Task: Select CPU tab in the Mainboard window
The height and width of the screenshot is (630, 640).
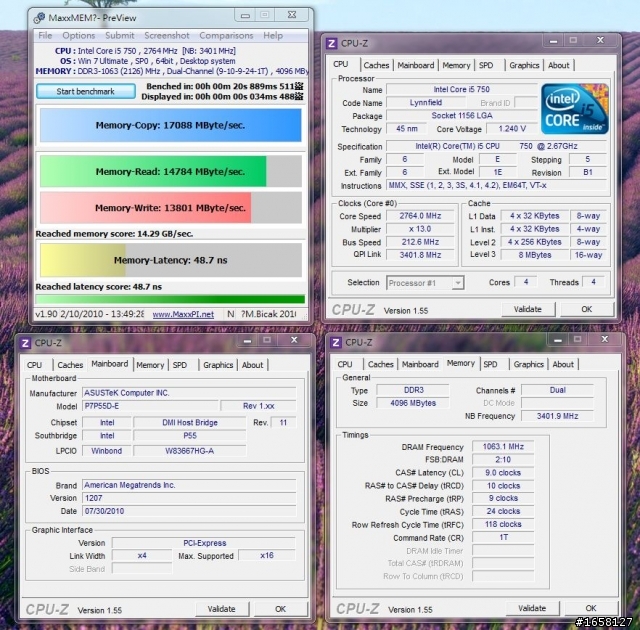Action: point(34,365)
